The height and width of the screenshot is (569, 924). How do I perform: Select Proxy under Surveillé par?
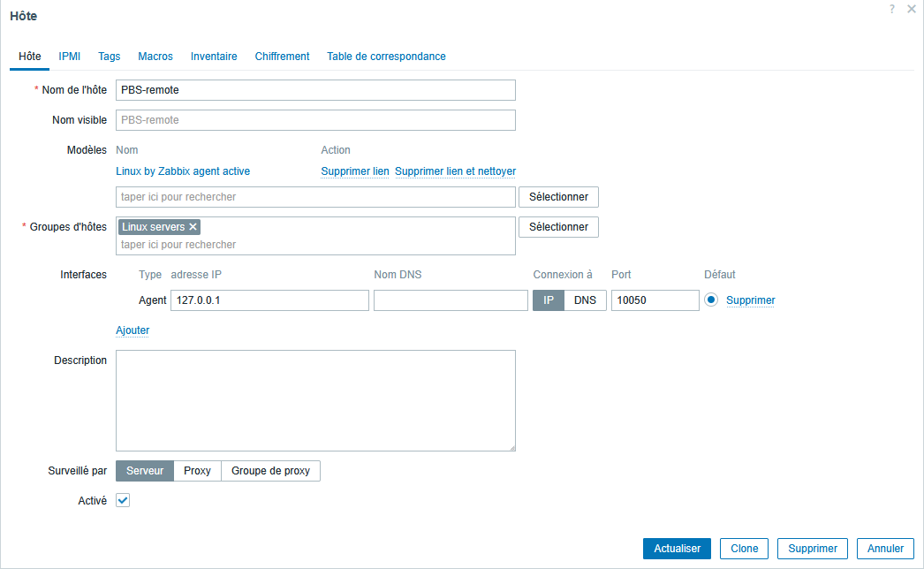click(196, 470)
